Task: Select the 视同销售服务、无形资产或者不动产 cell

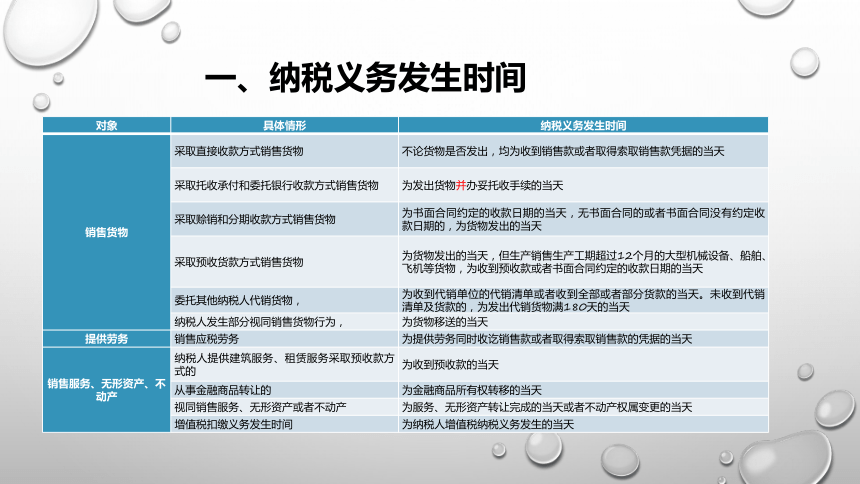Action: pos(284,407)
